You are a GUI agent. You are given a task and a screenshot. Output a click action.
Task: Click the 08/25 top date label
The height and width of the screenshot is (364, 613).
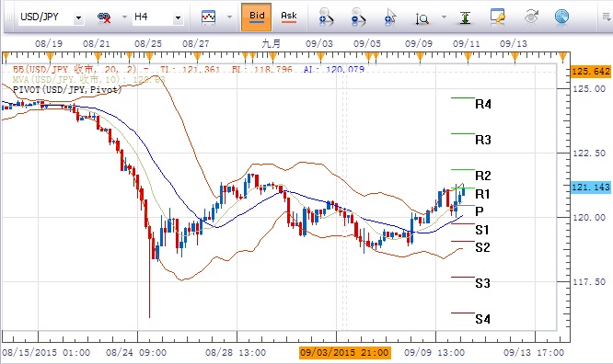148,44
